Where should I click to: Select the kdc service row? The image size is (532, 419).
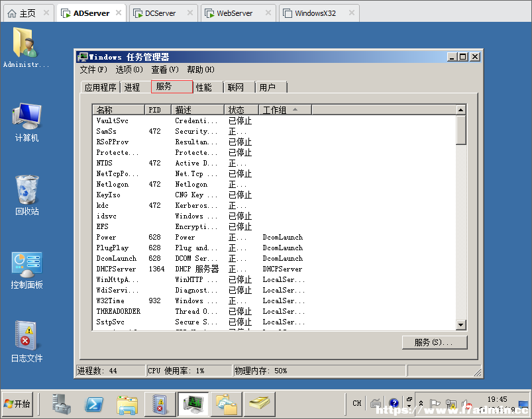[274, 205]
